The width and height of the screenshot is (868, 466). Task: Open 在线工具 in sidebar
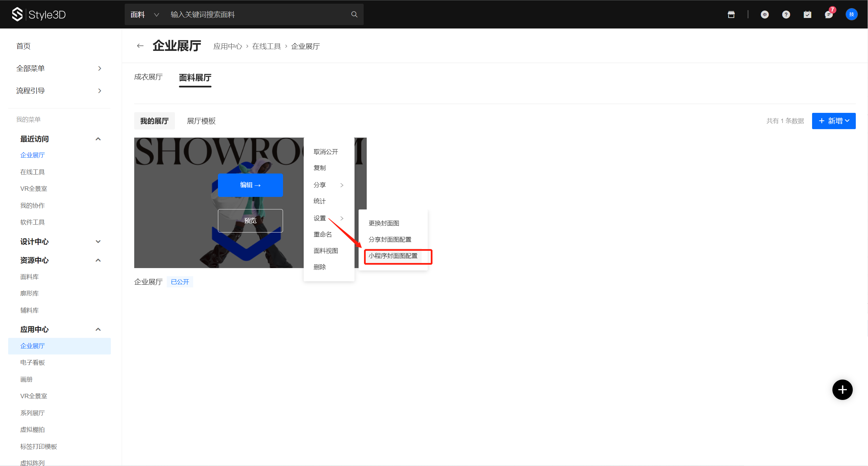pyautogui.click(x=33, y=172)
